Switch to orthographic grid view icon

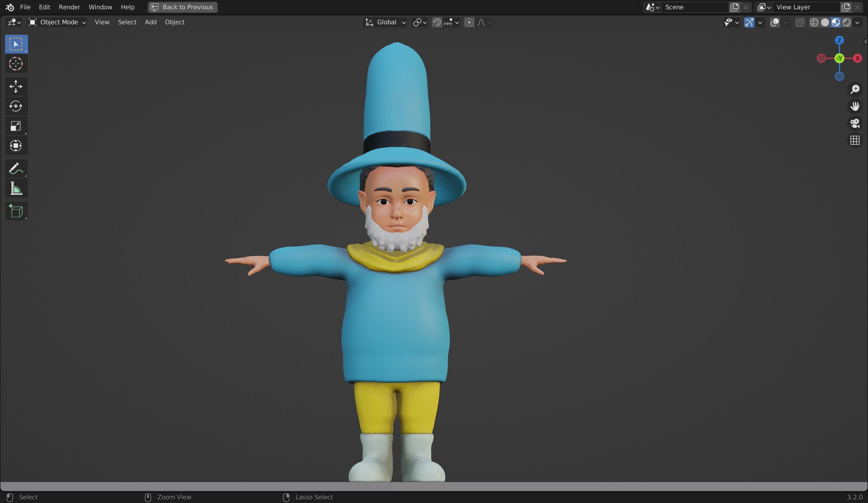point(855,140)
